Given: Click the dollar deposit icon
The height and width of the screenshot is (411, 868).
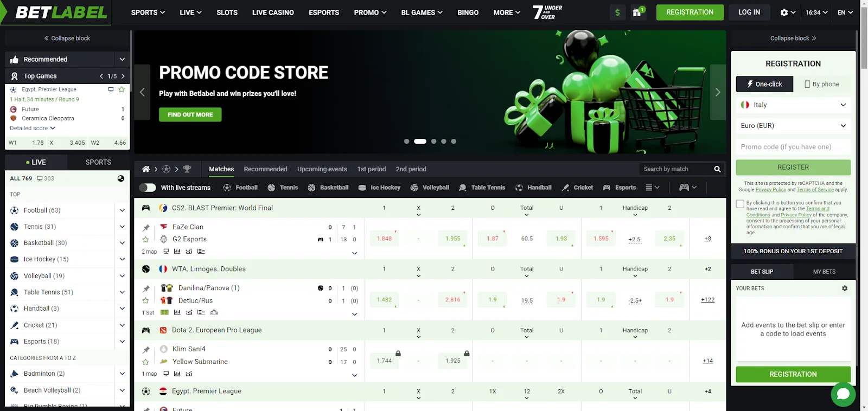Looking at the screenshot, I should [617, 12].
